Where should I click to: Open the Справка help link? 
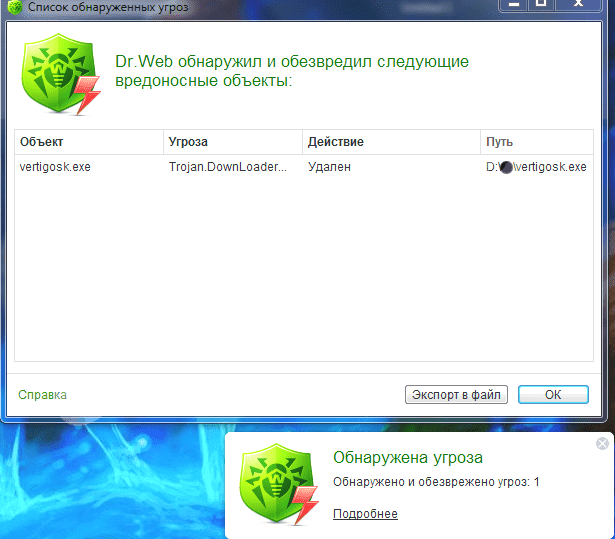click(x=42, y=395)
